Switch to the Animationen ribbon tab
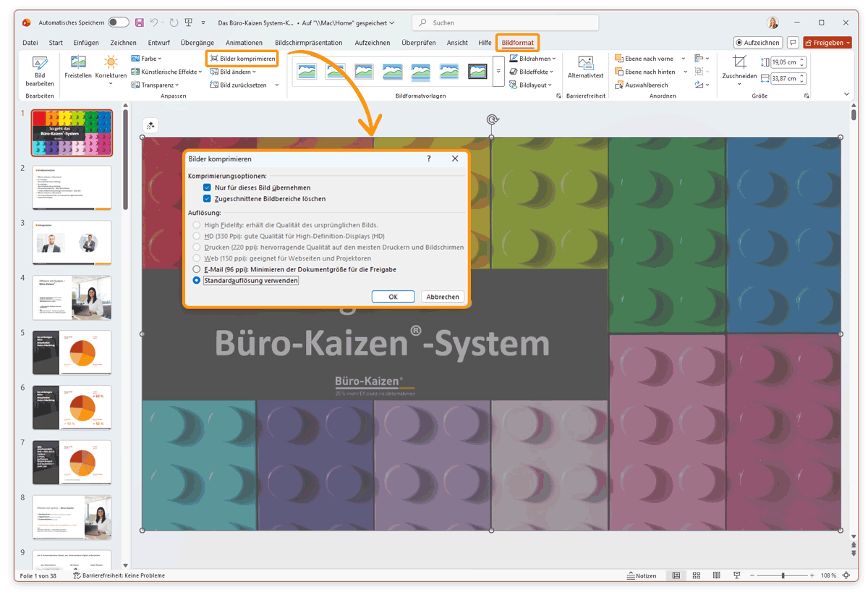868x595 pixels. [244, 42]
